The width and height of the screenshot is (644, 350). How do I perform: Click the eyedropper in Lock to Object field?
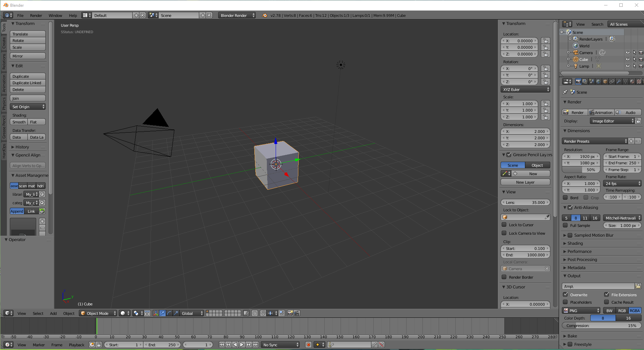(x=547, y=217)
